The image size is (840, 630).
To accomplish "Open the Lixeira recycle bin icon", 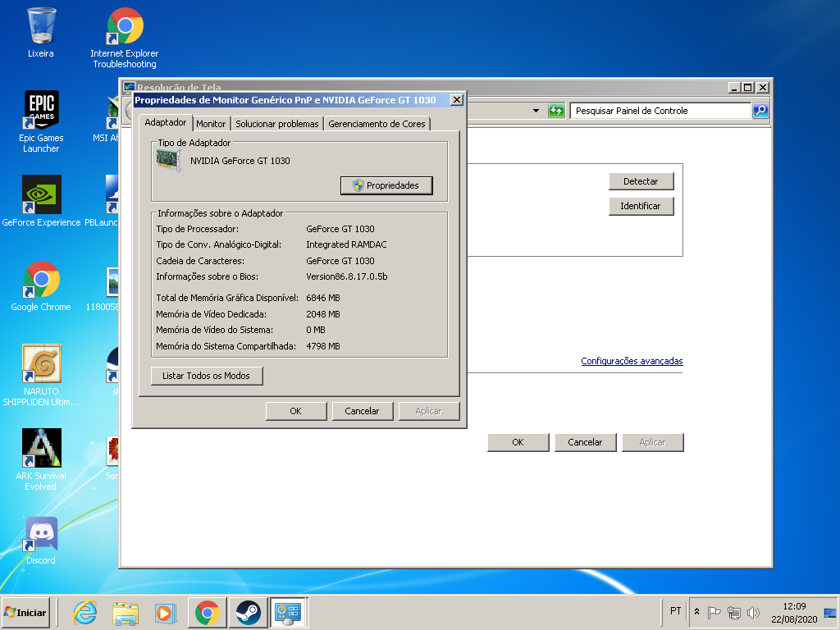I will (x=41, y=32).
